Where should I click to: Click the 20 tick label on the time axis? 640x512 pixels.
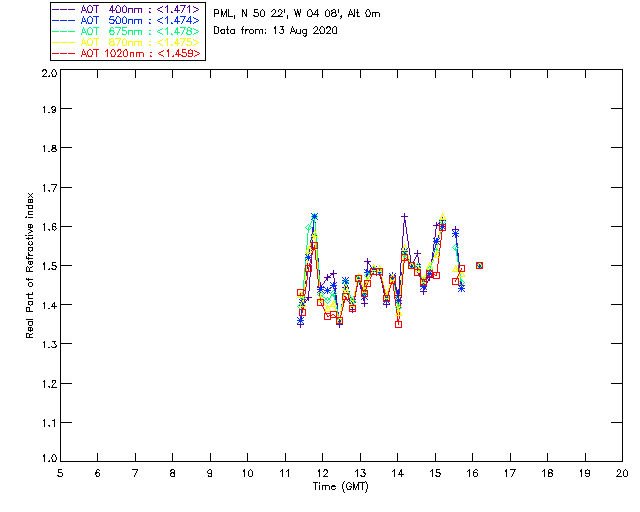[622, 473]
